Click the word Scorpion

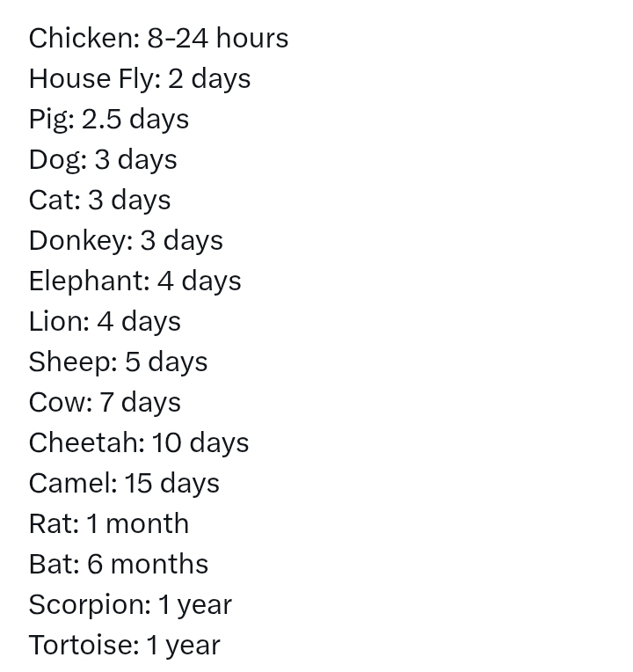click(x=87, y=605)
